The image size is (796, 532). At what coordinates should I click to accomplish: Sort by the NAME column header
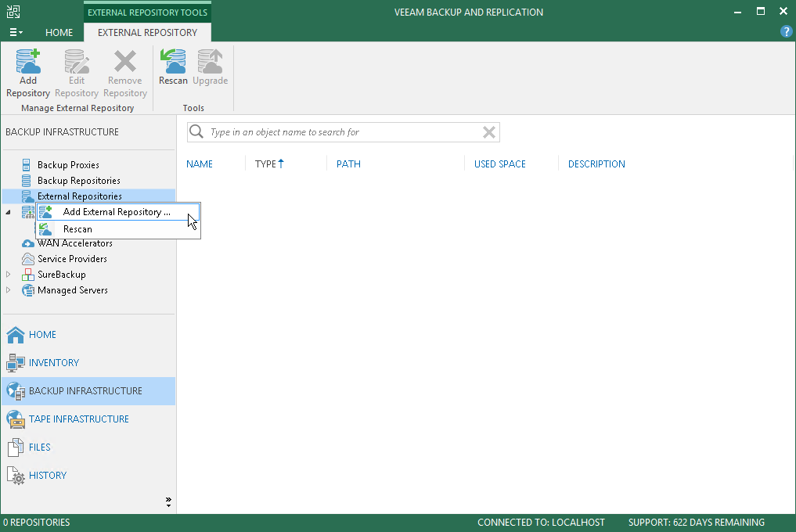coord(200,164)
